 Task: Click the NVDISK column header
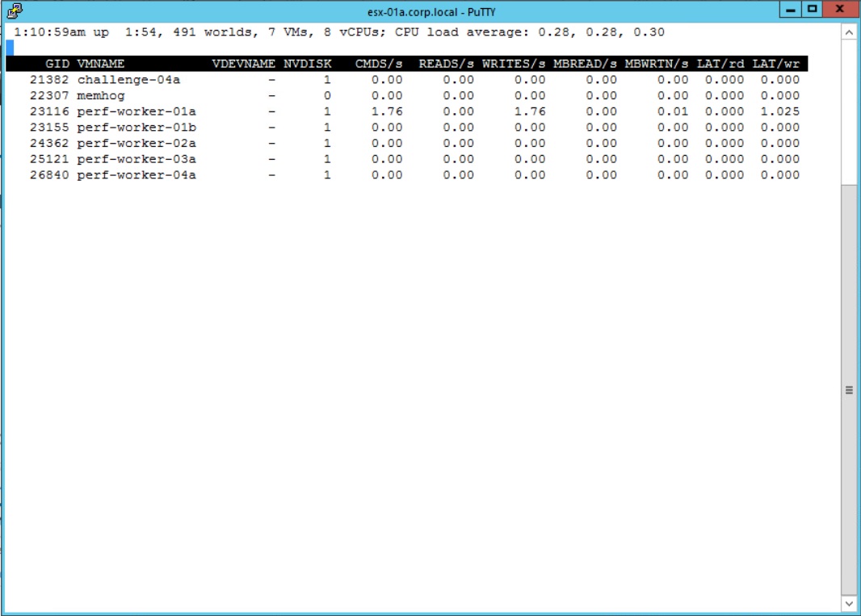[308, 64]
